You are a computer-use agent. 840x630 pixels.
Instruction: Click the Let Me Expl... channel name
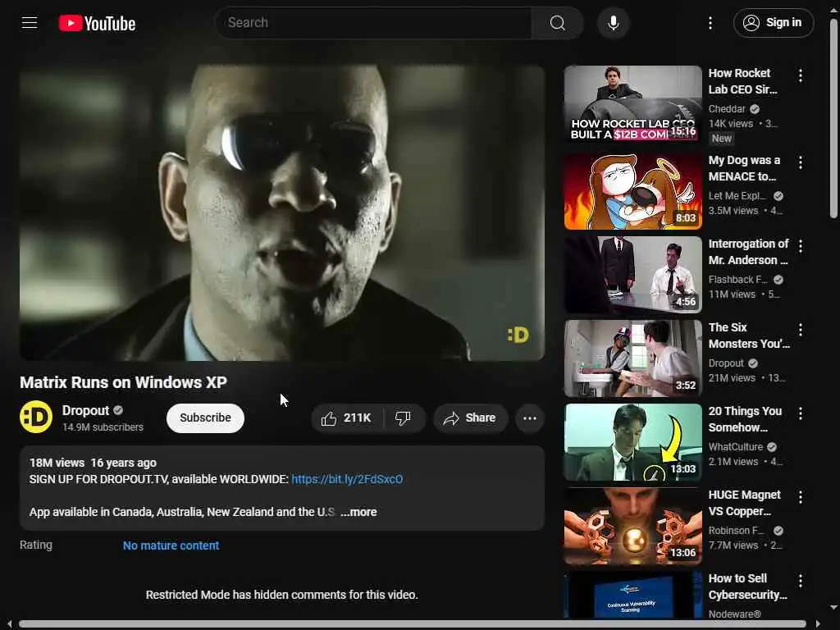coord(737,195)
